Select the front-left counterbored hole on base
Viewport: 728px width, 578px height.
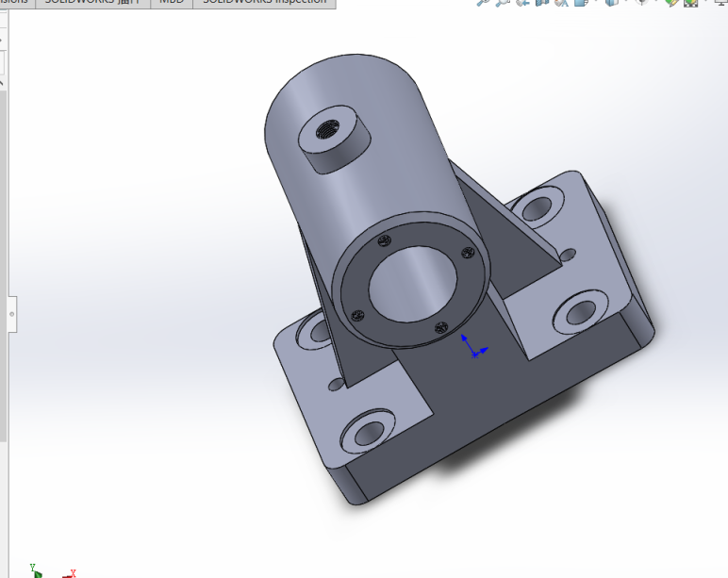368,432
